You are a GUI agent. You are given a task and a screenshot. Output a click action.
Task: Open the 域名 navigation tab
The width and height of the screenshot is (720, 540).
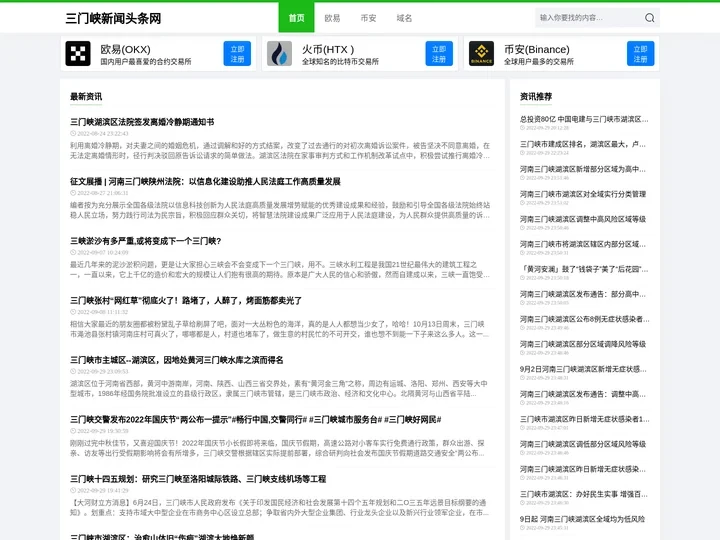(x=404, y=18)
